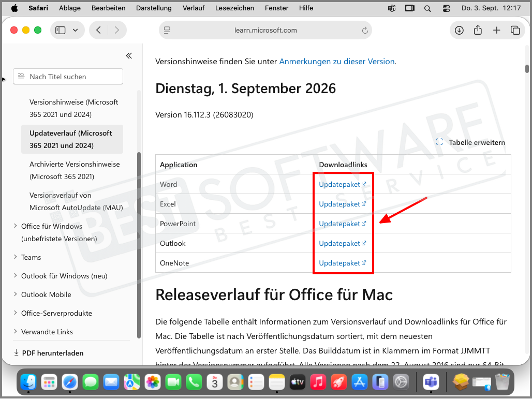Image resolution: width=532 pixels, height=399 pixels.
Task: Click the sidebar navigation scrollbar
Action: point(139,245)
